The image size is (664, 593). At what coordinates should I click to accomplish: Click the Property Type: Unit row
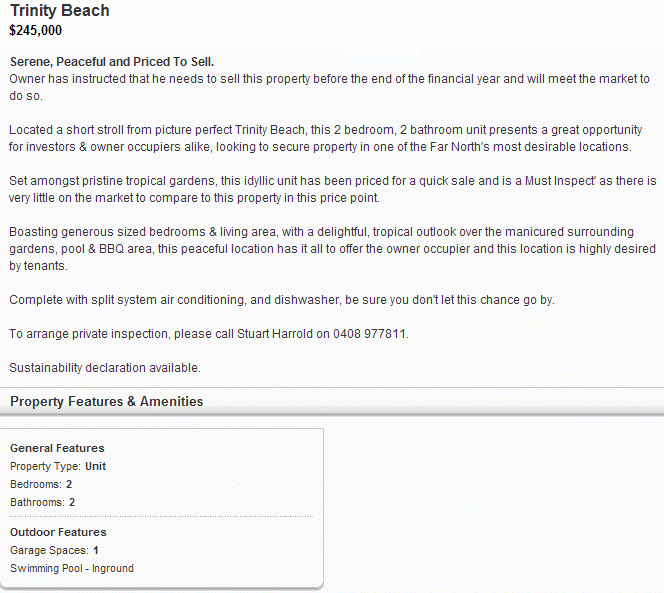tap(58, 466)
